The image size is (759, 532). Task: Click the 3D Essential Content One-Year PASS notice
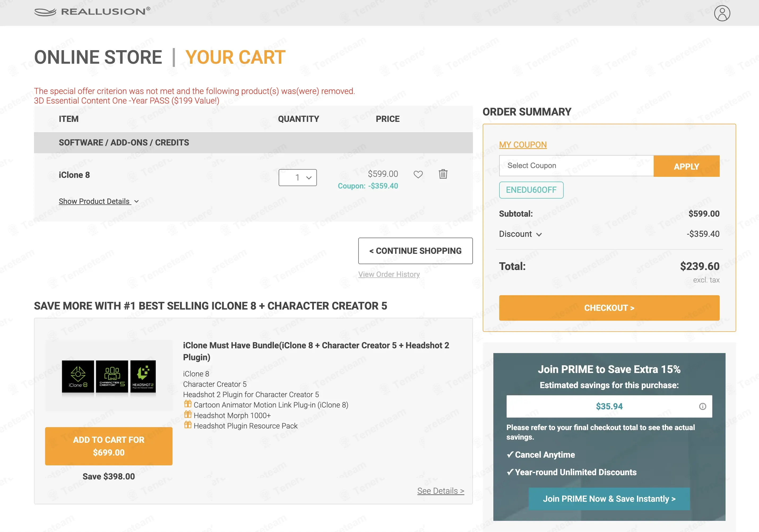coord(127,101)
